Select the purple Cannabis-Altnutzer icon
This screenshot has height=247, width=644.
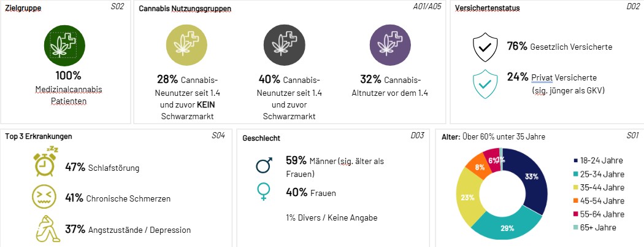[x=390, y=45]
